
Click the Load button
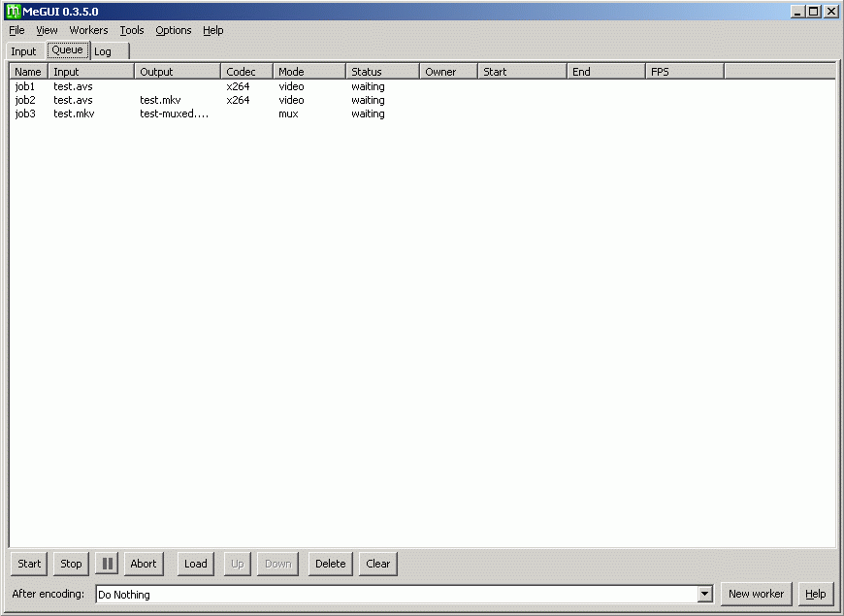coord(196,564)
